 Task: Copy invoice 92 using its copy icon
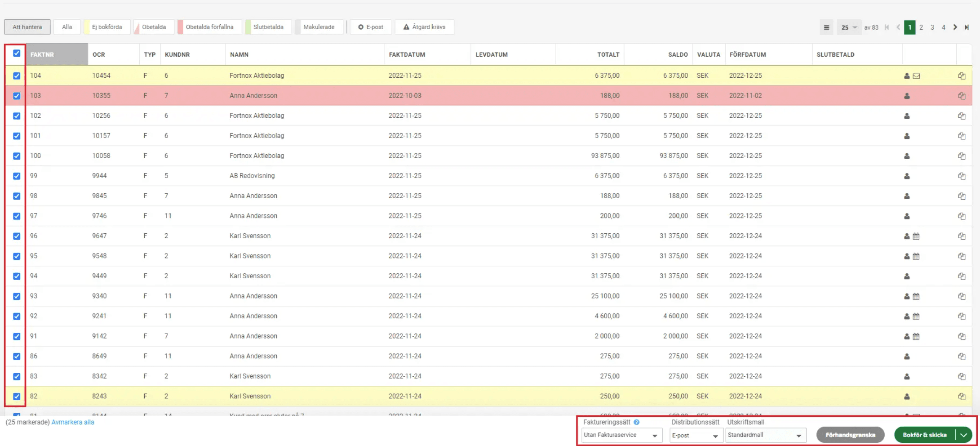[x=962, y=317]
